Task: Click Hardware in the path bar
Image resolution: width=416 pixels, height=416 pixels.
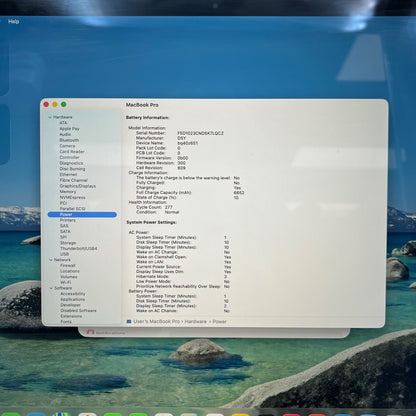Action: (x=196, y=322)
